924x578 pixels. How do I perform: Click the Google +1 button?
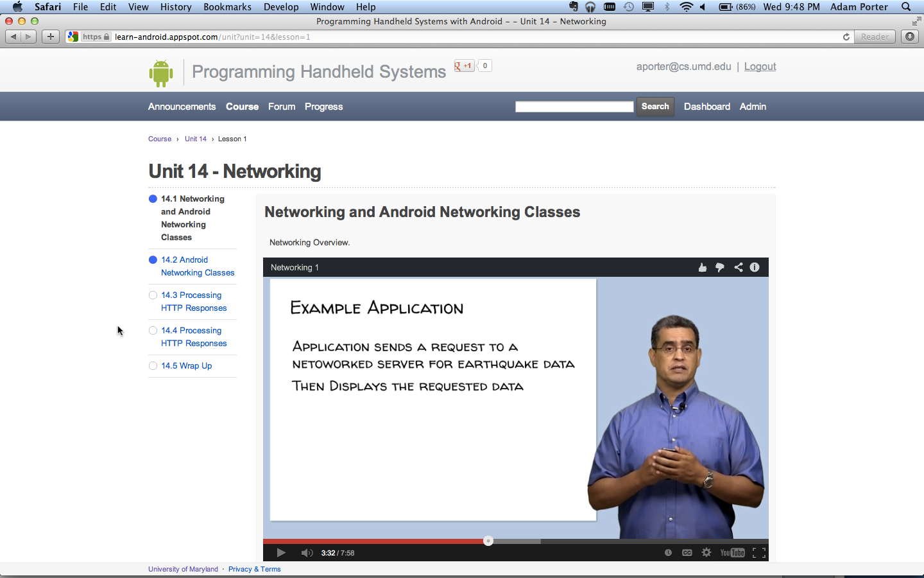click(464, 66)
